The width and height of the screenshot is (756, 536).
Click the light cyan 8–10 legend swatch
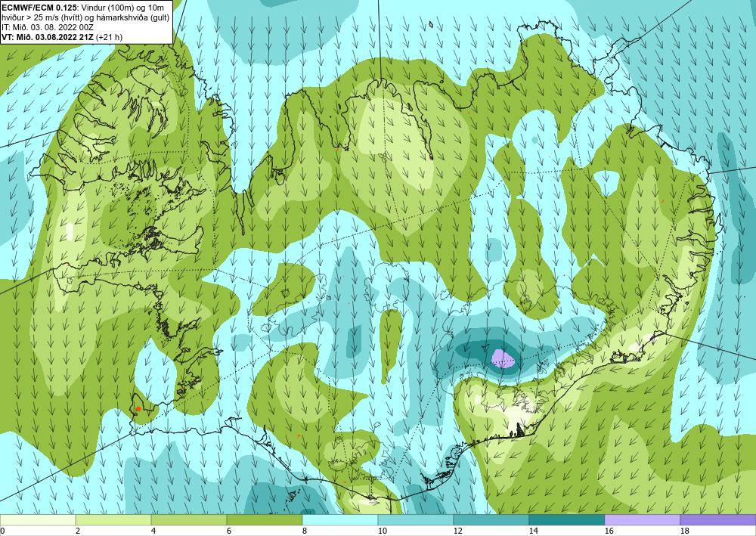click(x=340, y=520)
